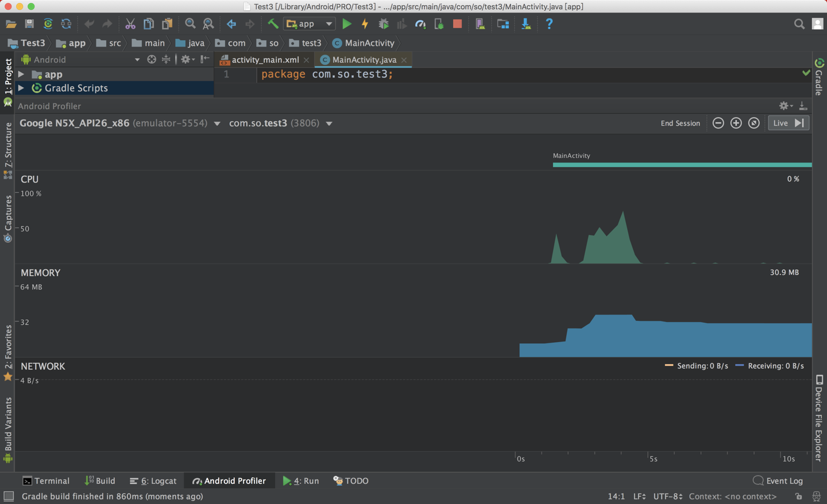Open the user account icon
Viewport: 827px width, 504px height.
(818, 24)
